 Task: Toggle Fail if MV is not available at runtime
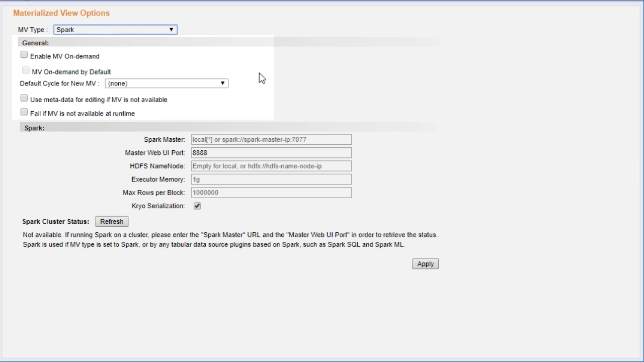pyautogui.click(x=24, y=112)
